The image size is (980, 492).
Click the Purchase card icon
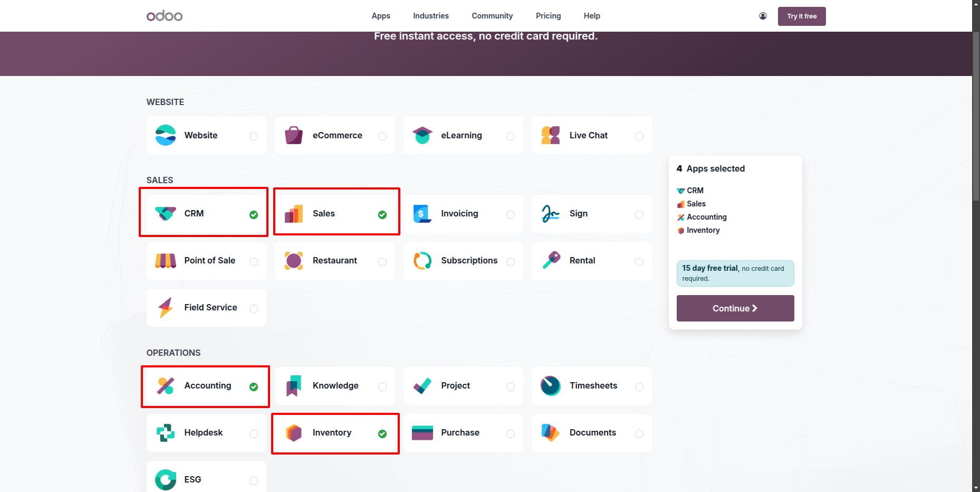point(422,432)
